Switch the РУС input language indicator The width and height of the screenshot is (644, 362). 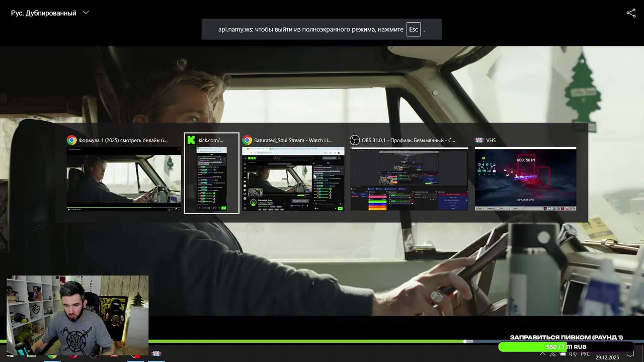(x=585, y=354)
